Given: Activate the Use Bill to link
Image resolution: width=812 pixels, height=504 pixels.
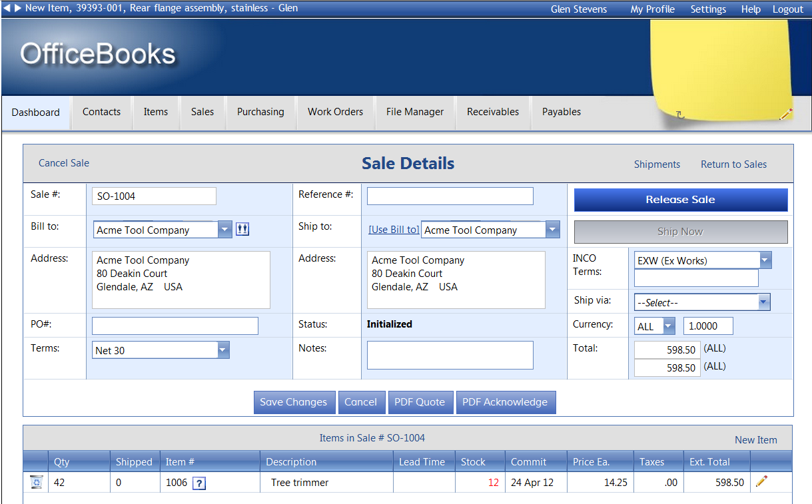Looking at the screenshot, I should click(393, 229).
